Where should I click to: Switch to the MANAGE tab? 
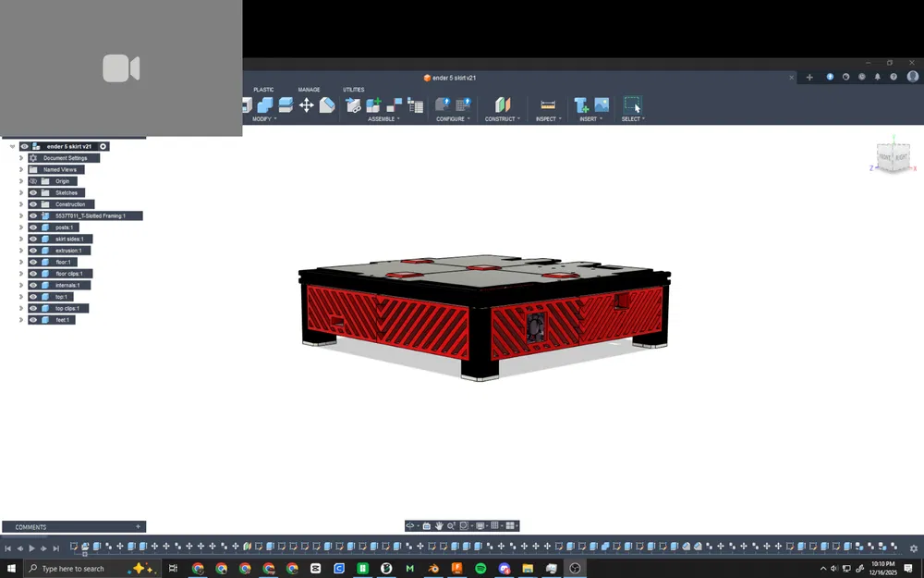click(x=310, y=90)
